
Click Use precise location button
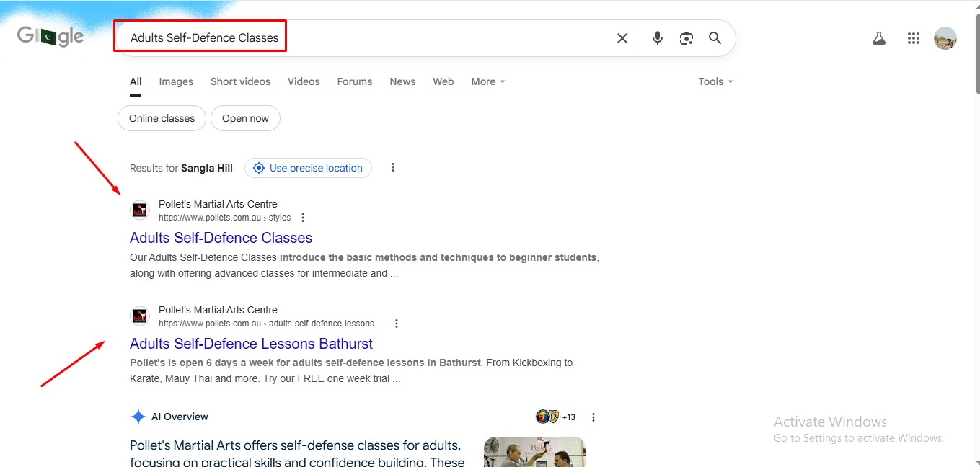[x=308, y=168]
